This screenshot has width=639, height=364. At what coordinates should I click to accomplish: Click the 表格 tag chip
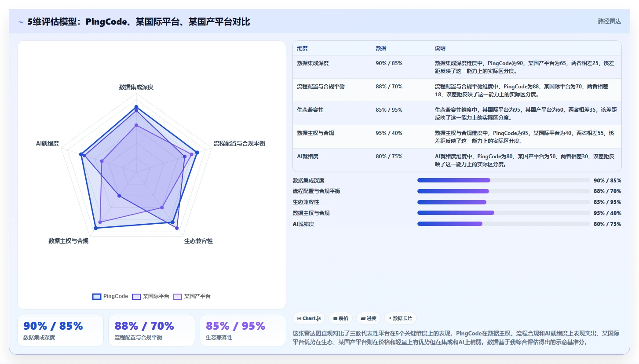tap(341, 318)
